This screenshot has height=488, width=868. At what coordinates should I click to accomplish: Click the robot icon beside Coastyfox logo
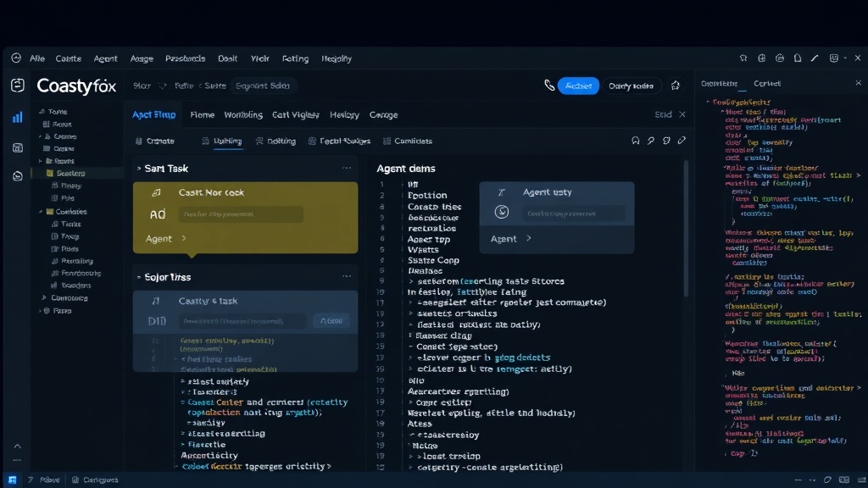[18, 86]
